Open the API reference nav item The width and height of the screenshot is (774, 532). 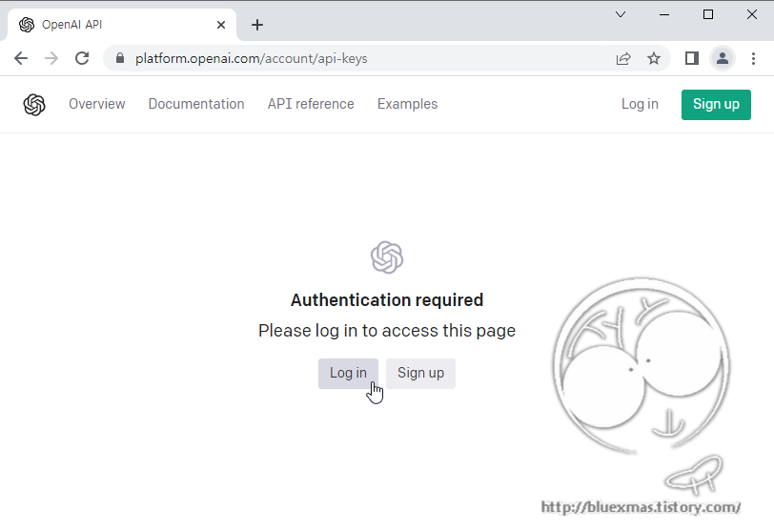click(311, 104)
